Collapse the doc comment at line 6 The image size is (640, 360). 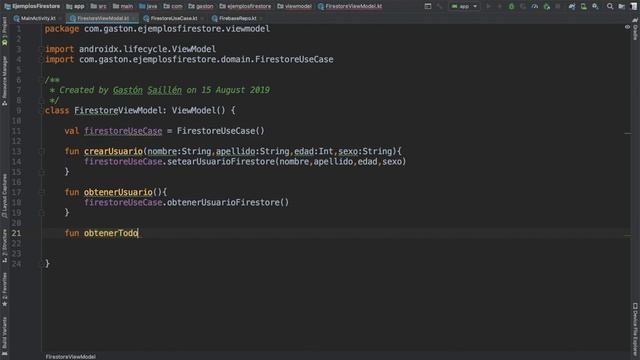tap(42, 80)
